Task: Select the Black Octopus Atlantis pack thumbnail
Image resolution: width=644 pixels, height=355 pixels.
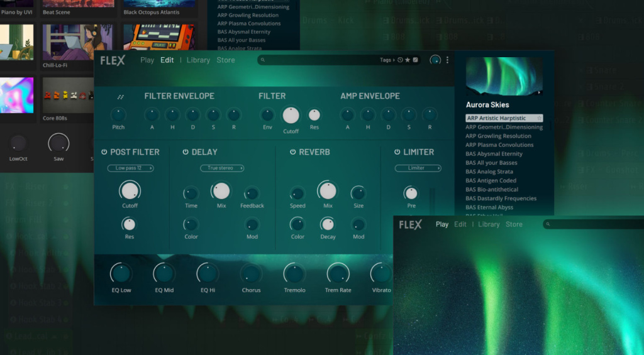Action: (x=159, y=4)
